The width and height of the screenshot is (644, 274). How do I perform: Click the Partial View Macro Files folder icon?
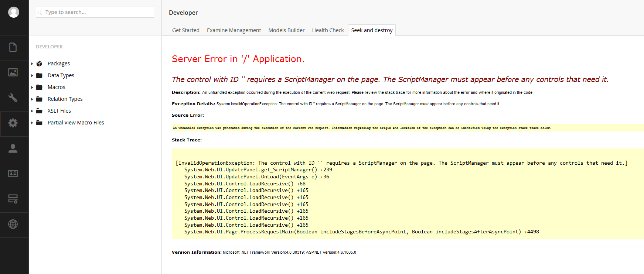pos(39,123)
